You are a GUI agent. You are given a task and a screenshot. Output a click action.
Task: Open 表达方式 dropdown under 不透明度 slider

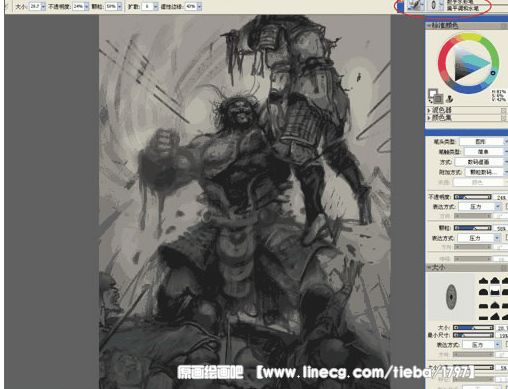[x=480, y=207]
